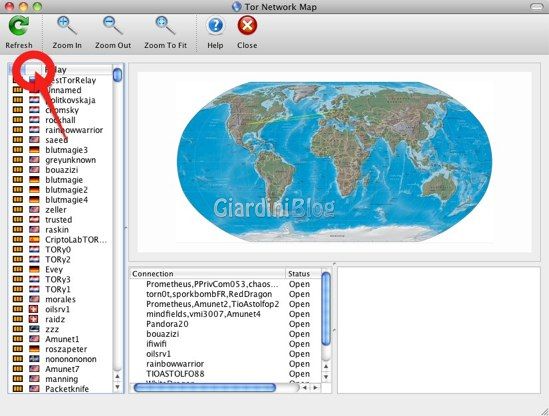The height and width of the screenshot is (416, 549).
Task: Select the connection Prometheus,Amunet2,TioAstolfop2
Action: (213, 304)
